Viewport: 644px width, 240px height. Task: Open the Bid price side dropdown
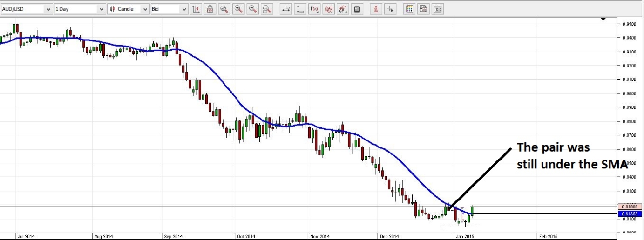pyautogui.click(x=169, y=9)
